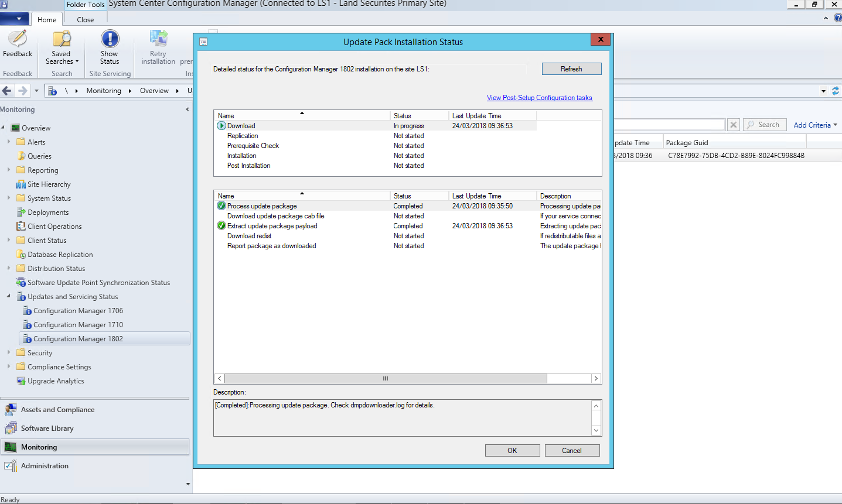Clear the search box with X button
This screenshot has width=842, height=504.
click(734, 125)
